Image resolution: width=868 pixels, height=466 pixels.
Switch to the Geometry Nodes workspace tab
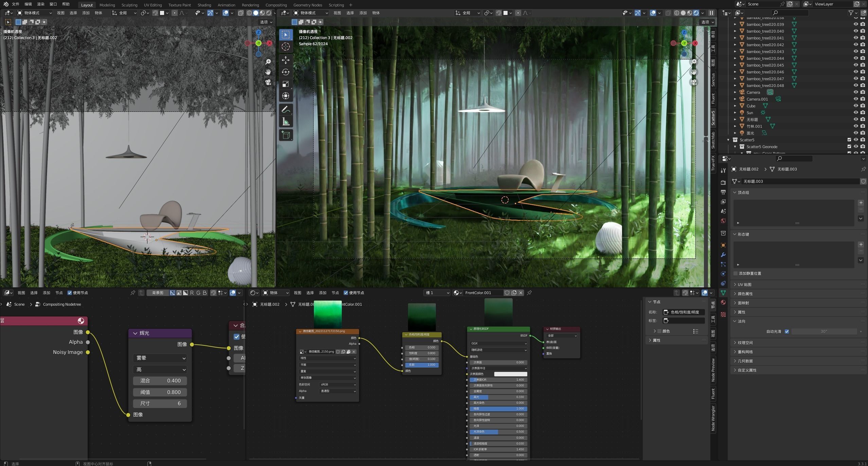point(307,5)
